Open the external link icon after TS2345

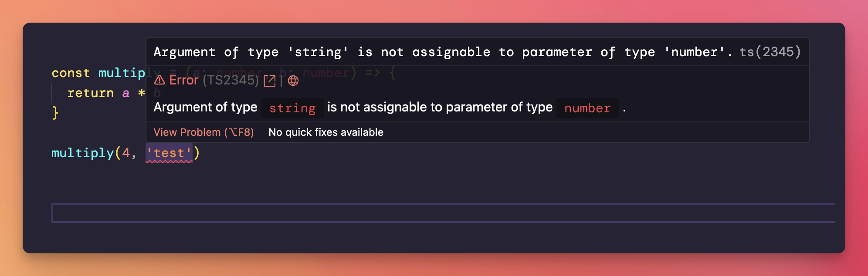270,81
